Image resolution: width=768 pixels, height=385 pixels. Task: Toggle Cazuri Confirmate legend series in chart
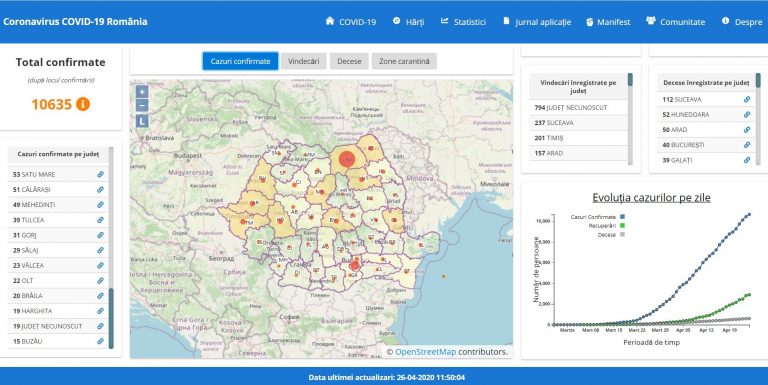597,217
